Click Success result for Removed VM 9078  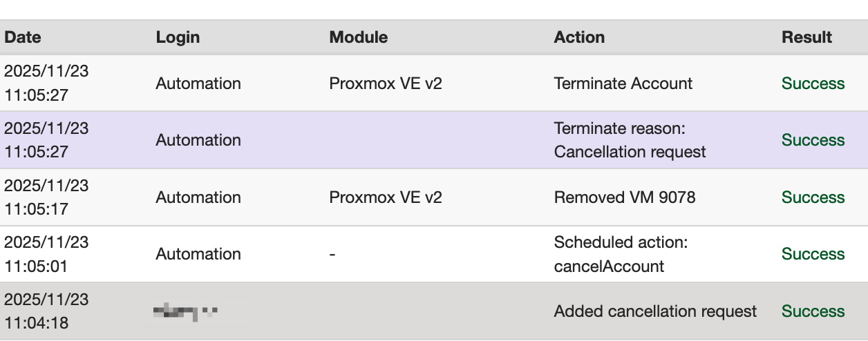(x=813, y=197)
